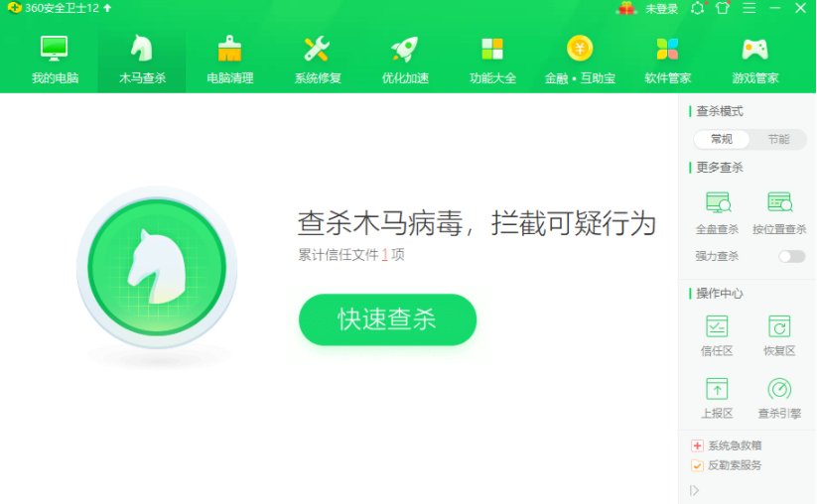Click the large horse shield emblem
The height and width of the screenshot is (504, 817).
click(x=157, y=268)
